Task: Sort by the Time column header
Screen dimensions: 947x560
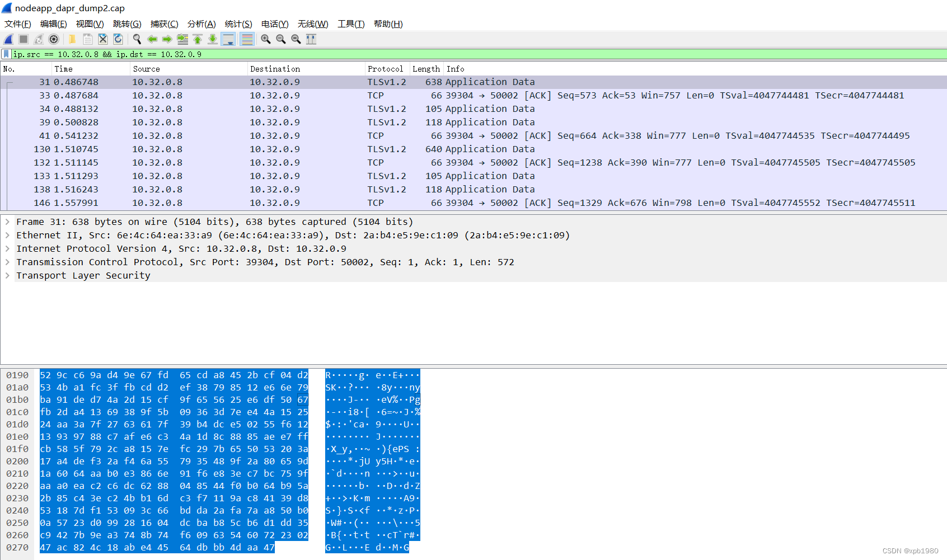Action: click(91, 69)
